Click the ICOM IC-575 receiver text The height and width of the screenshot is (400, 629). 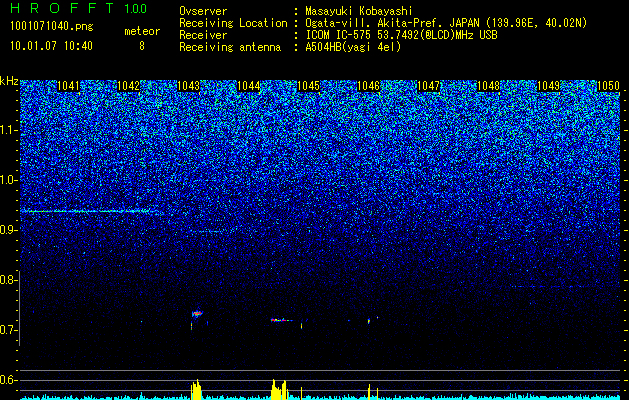401,35
